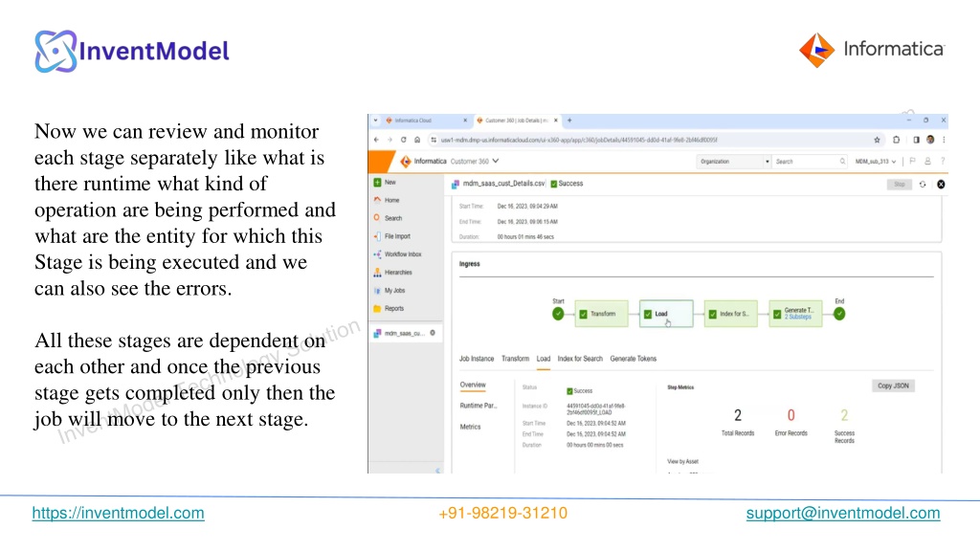Click the 0 Error Records count
980x551 pixels.
coord(791,415)
